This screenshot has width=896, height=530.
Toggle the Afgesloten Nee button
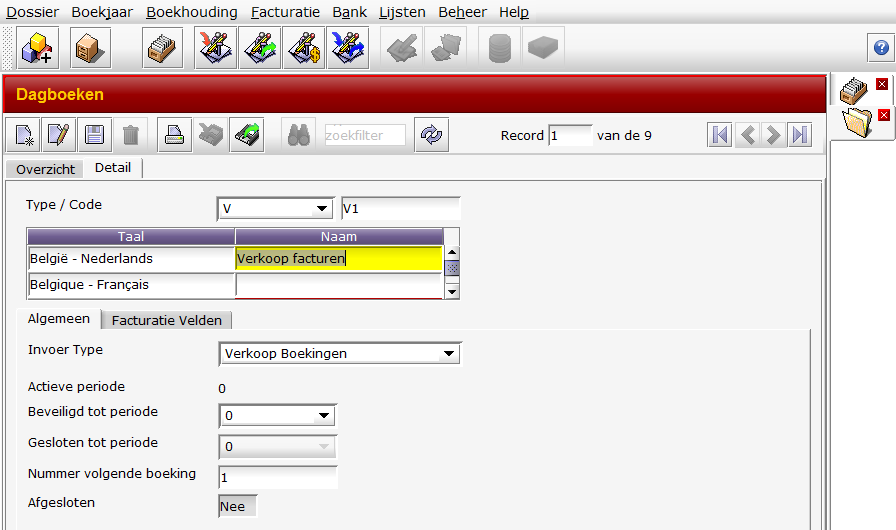click(238, 506)
